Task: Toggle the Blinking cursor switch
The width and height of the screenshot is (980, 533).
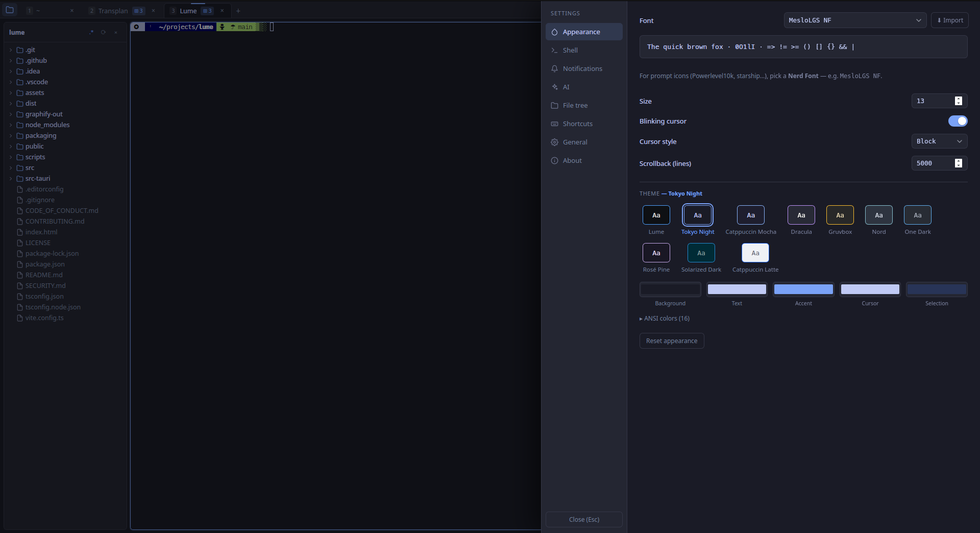Action: pos(958,121)
